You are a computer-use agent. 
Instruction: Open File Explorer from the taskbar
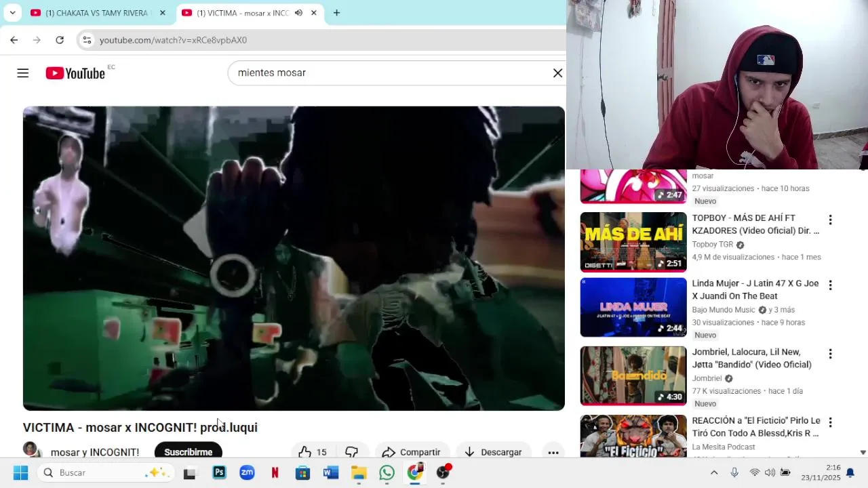359,472
